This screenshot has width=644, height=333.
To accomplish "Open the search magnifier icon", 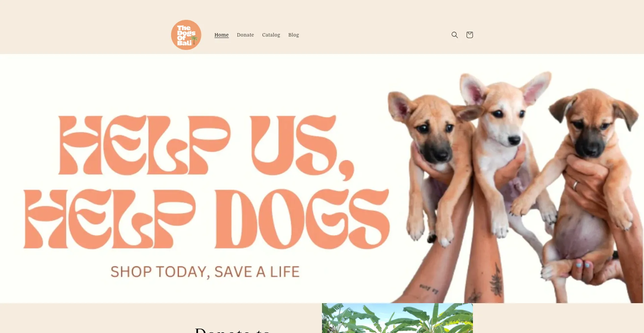I will pyautogui.click(x=454, y=35).
